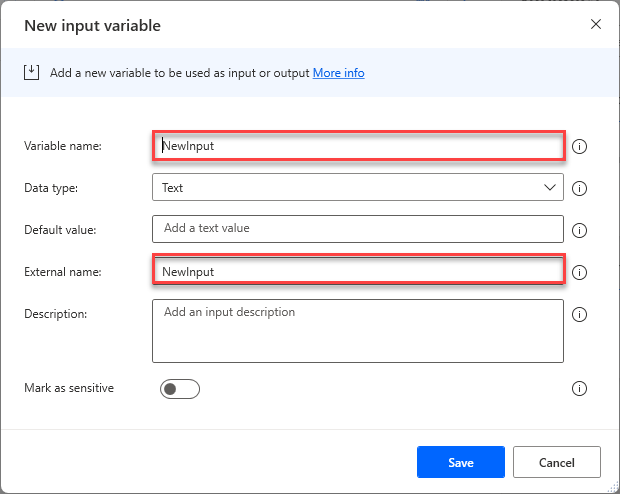Focus the Variable name field

pos(359,146)
